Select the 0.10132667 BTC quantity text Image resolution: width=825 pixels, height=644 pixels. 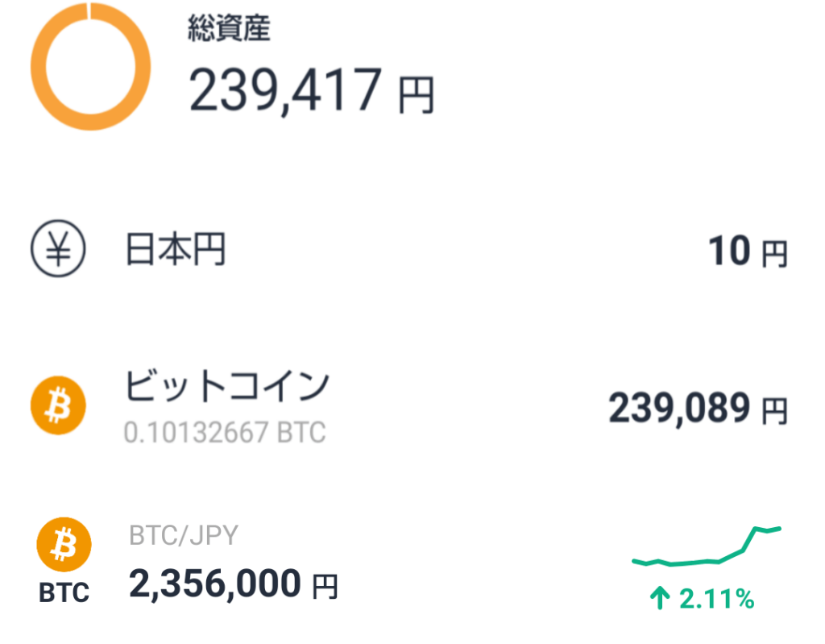point(224,433)
